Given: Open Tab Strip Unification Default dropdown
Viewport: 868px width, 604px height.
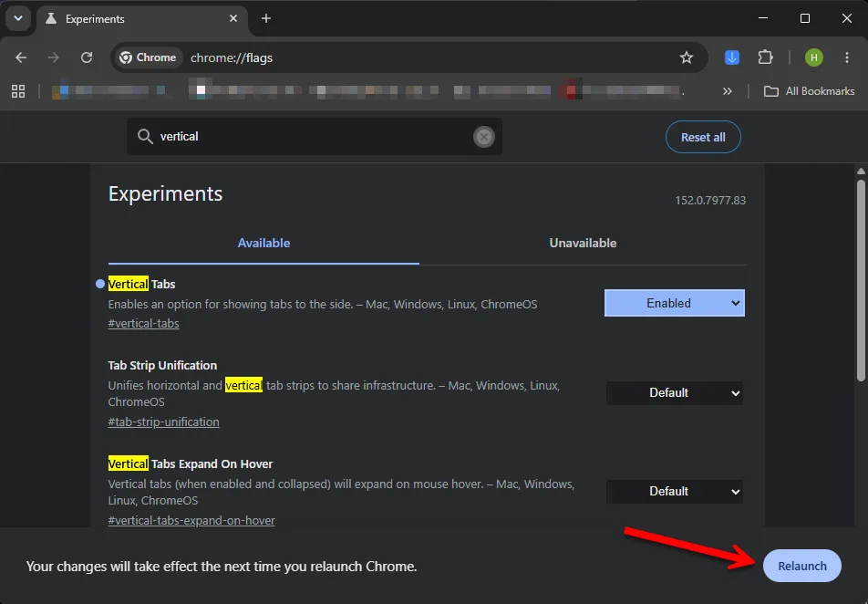Looking at the screenshot, I should [675, 393].
